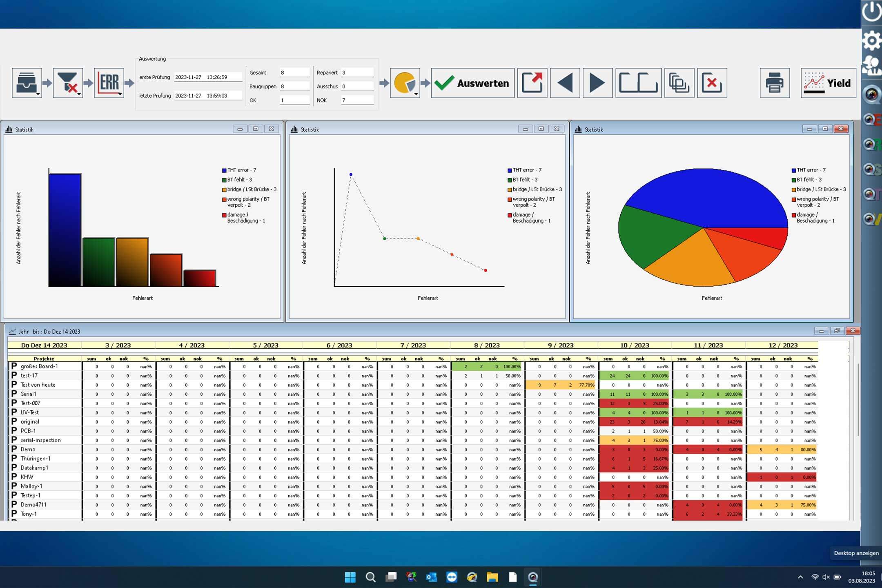This screenshot has width=882, height=588.
Task: Open settings gear in right sidebar
Action: tap(872, 40)
